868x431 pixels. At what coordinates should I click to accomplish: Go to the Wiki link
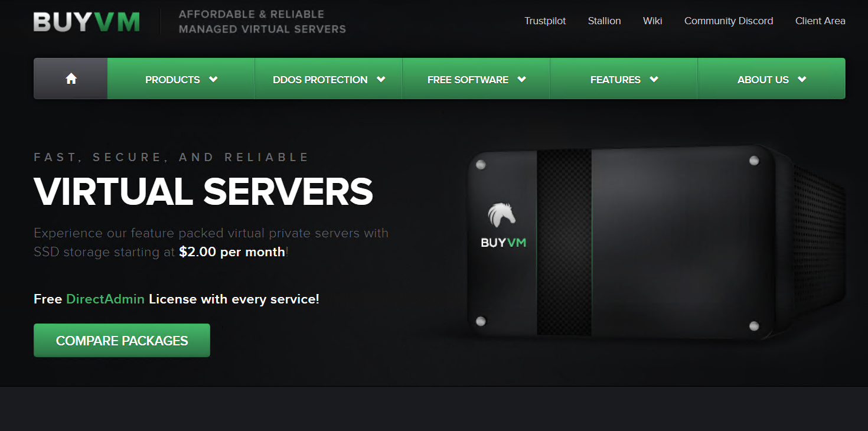(x=652, y=21)
